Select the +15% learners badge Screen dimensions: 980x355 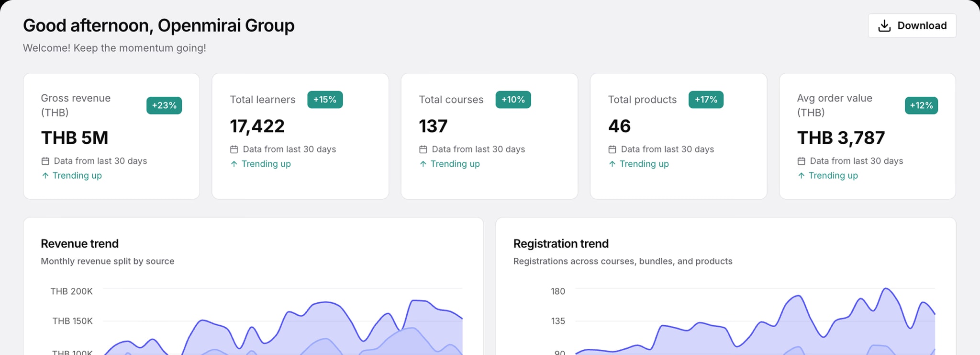coord(325,100)
